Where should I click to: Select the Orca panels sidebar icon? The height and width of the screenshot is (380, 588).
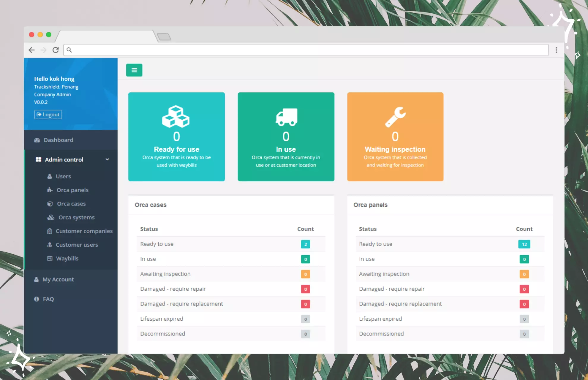click(x=50, y=190)
